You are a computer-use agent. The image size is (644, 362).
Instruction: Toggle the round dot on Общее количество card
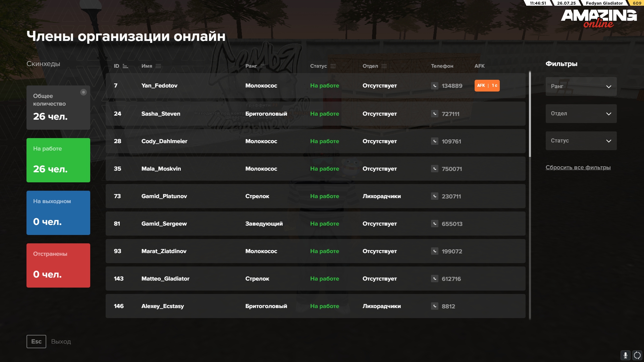coord(84,92)
